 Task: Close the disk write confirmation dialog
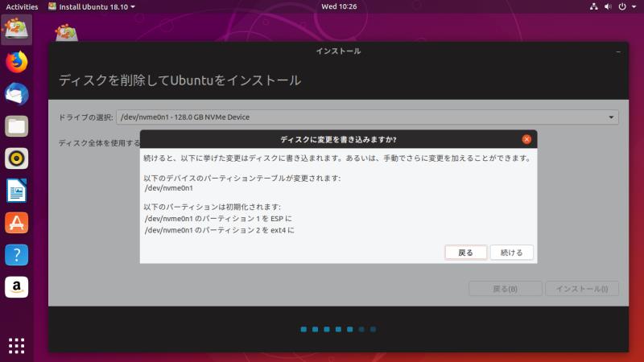coord(526,139)
